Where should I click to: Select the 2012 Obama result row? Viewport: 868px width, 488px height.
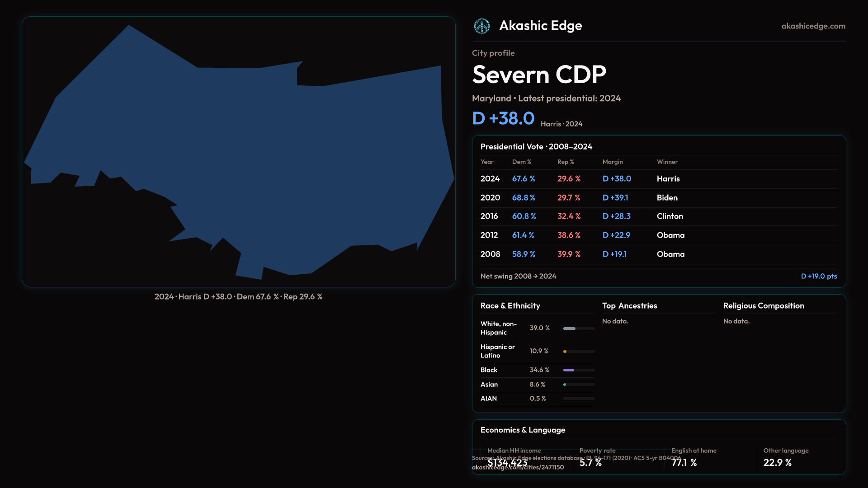coord(658,235)
